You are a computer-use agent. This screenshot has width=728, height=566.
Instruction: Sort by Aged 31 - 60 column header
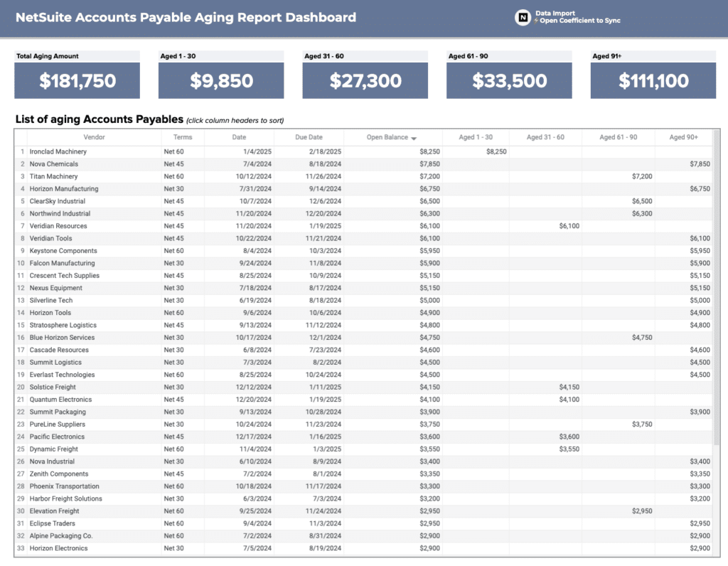tap(545, 137)
